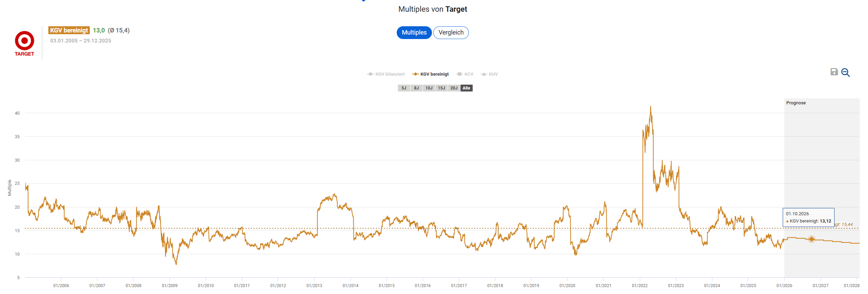Image resolution: width=868 pixels, height=294 pixels.
Task: Select the Alle time range
Action: [466, 88]
